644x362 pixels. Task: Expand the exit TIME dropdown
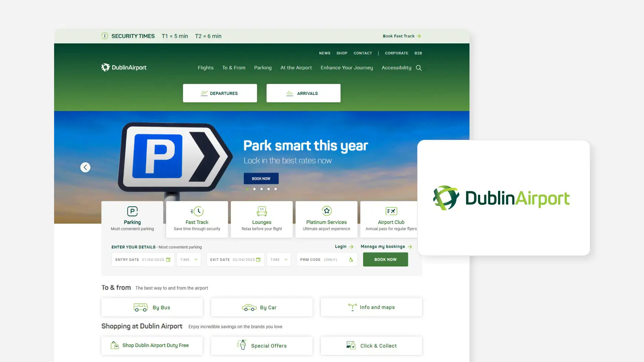point(279,260)
